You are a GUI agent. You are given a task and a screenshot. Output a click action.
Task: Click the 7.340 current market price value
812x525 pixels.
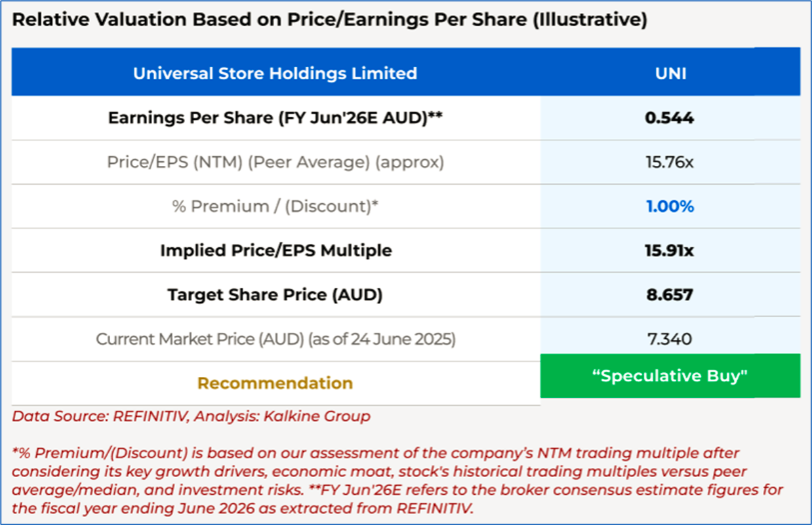click(x=670, y=340)
